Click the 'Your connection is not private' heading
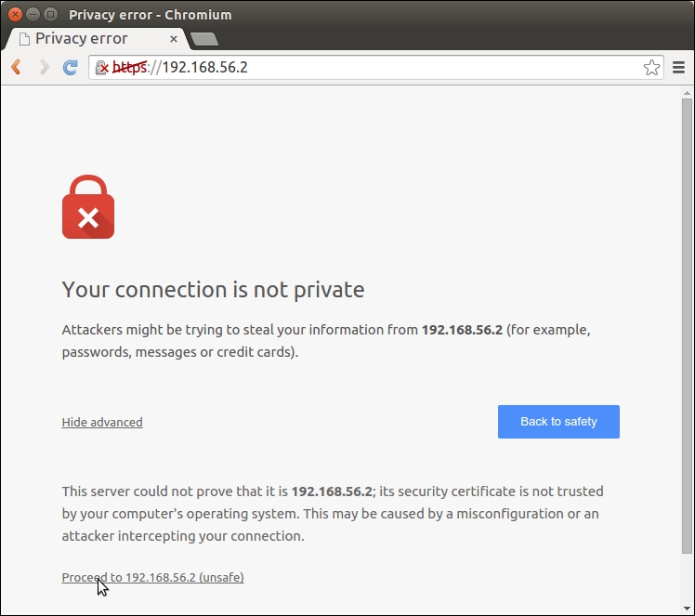 point(213,290)
